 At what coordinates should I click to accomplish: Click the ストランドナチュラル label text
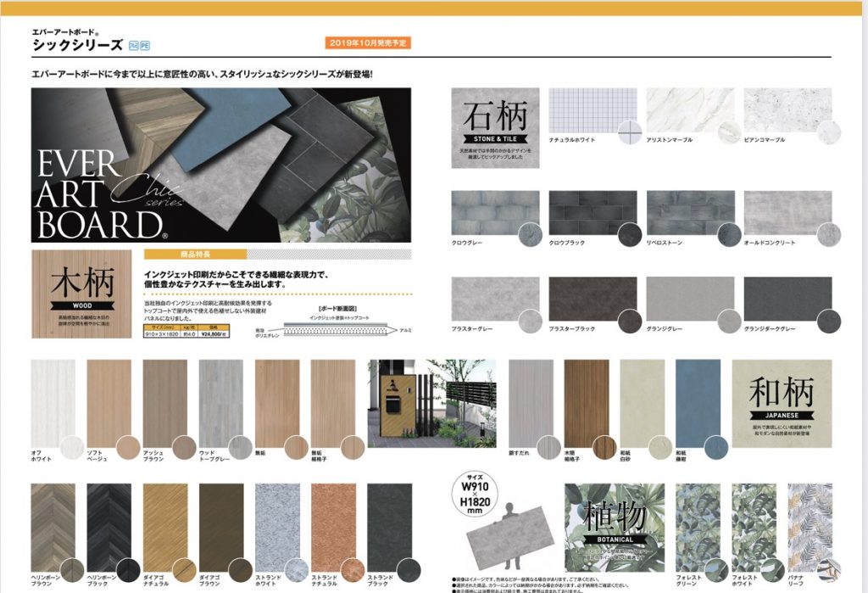coord(325,581)
